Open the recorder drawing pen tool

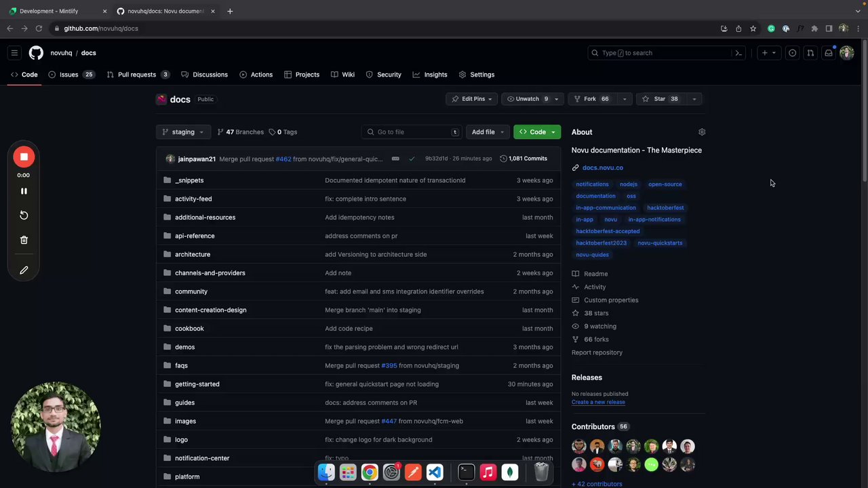[24, 270]
